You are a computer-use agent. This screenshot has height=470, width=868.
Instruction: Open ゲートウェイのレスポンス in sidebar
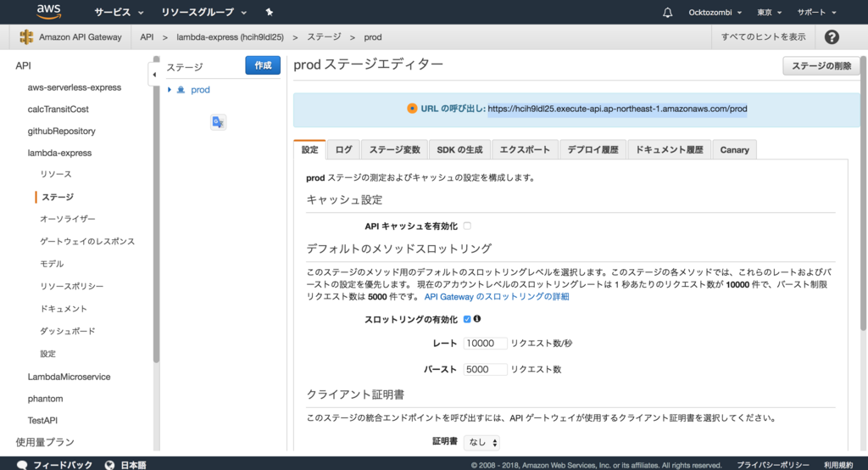click(x=87, y=241)
